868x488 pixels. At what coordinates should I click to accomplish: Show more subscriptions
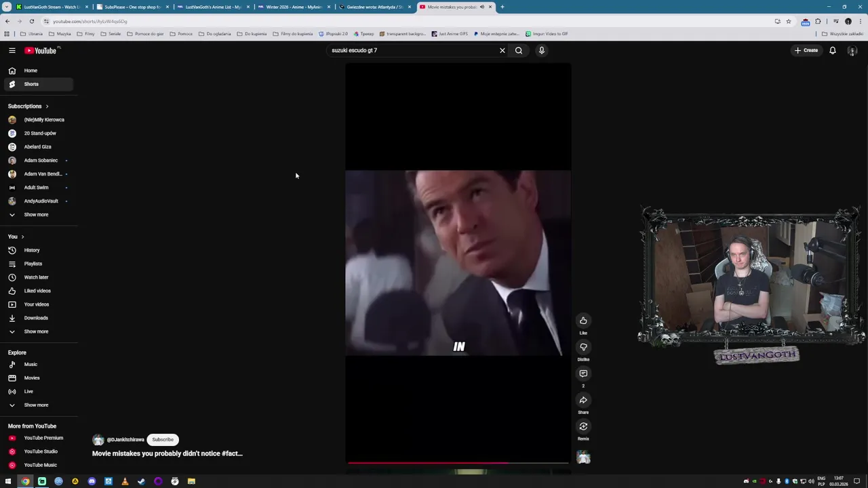pos(39,214)
